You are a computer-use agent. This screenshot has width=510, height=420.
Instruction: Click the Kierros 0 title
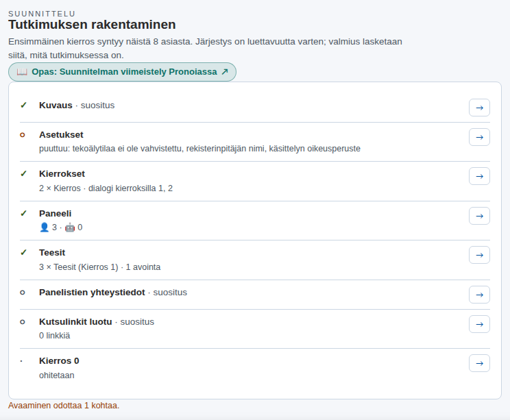tap(59, 361)
